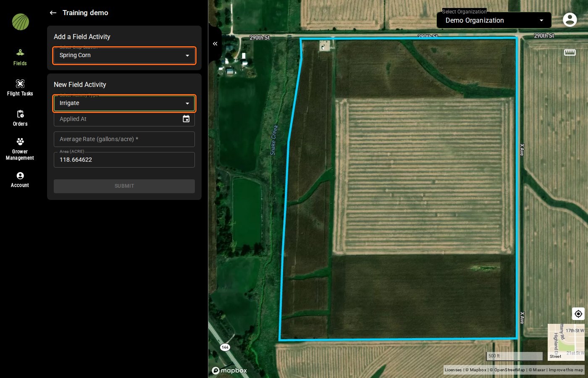Screen dimensions: 588x378
Task: Click the 500 ft map scale bar
Action: pyautogui.click(x=514, y=356)
